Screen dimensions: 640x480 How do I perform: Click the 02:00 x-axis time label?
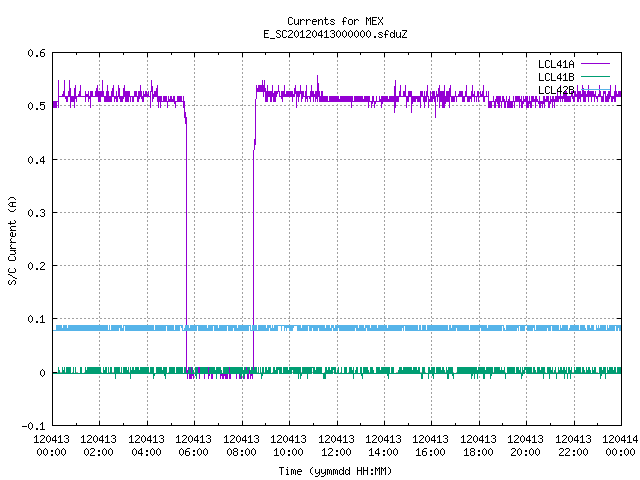(x=98, y=452)
